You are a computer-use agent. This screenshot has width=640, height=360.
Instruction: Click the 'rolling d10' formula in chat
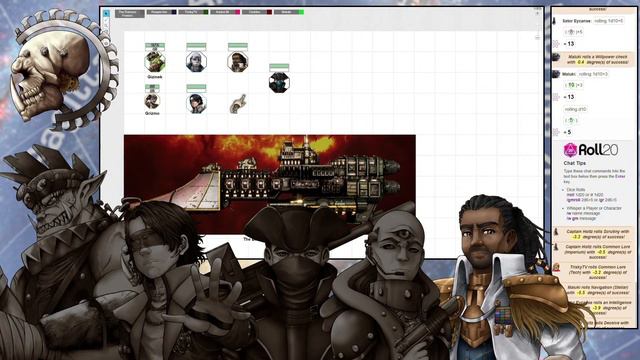click(x=576, y=109)
